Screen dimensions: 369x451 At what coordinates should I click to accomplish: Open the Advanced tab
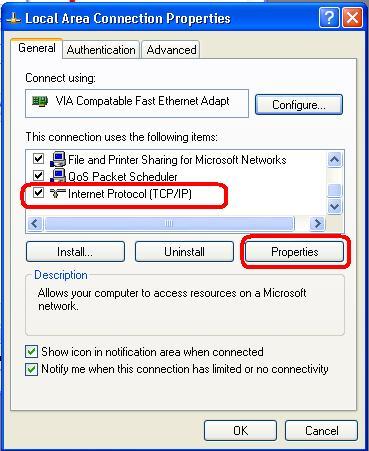point(171,50)
